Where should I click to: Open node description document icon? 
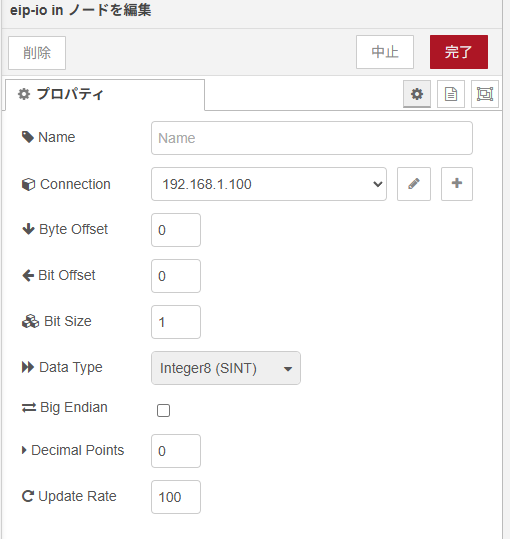451,94
